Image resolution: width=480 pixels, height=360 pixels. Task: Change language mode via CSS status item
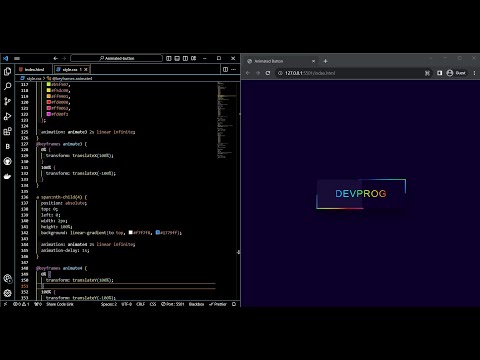153,304
